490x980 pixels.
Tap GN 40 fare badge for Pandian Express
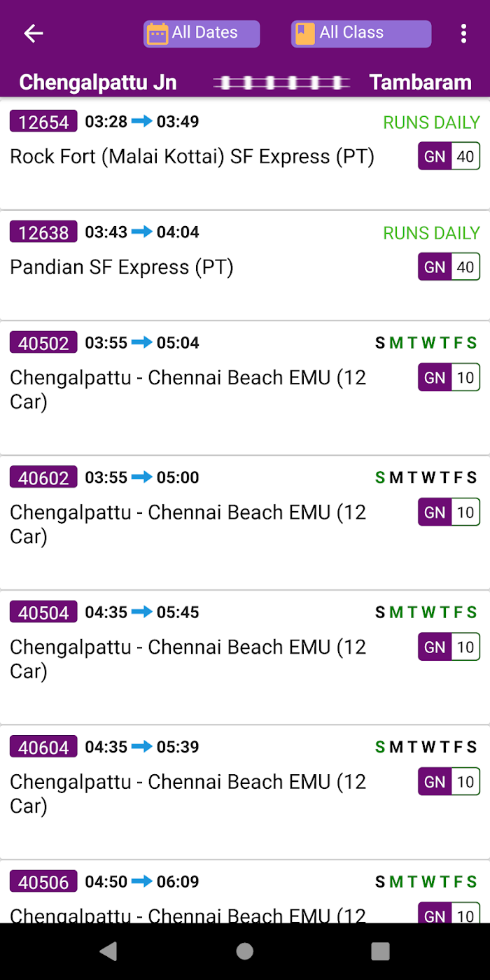tap(449, 267)
